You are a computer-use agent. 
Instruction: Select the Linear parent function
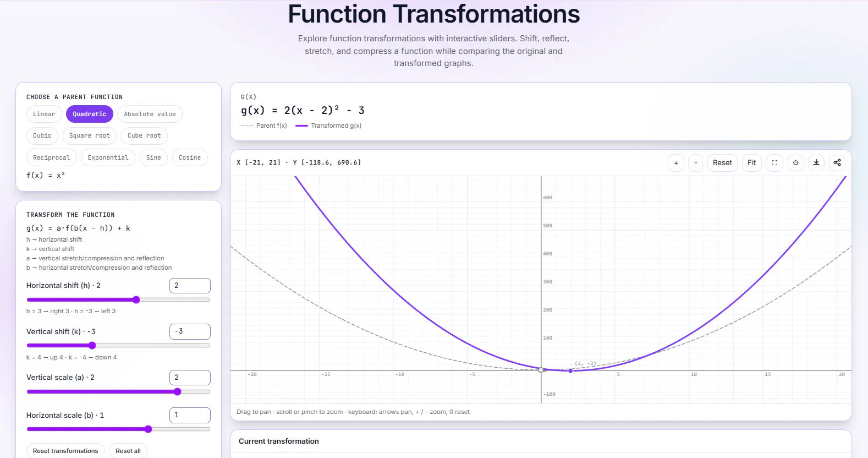point(44,114)
